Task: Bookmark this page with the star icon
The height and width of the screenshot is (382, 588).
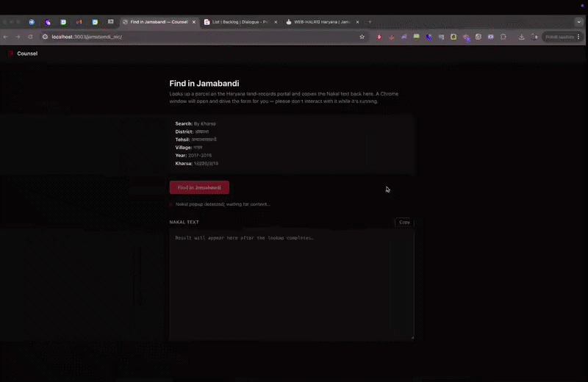Action: pos(362,37)
